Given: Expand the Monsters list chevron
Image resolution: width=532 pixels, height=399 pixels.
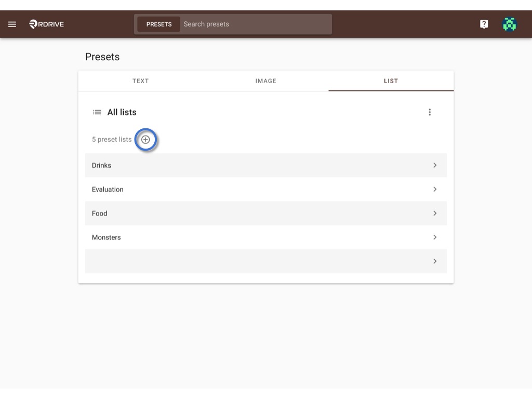Looking at the screenshot, I should 435,237.
